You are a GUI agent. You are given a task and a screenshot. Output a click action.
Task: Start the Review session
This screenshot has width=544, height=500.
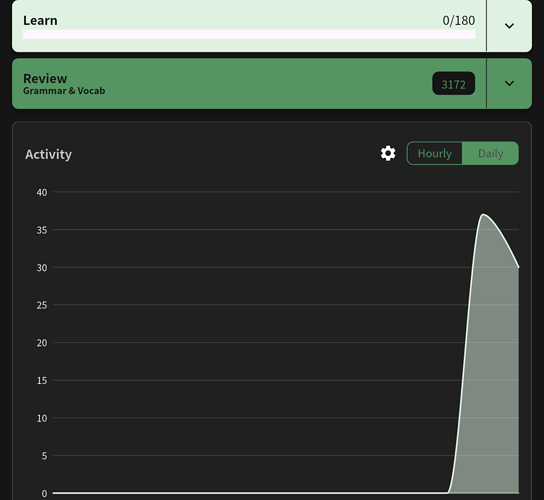[249, 84]
